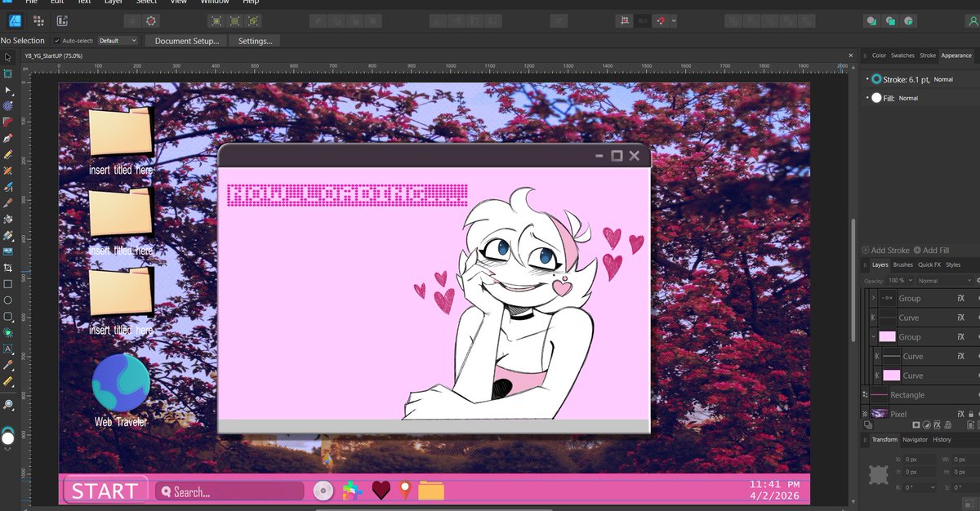Click Add Fill in Appearance panel
Viewport: 980px width, 511px height.
point(931,250)
